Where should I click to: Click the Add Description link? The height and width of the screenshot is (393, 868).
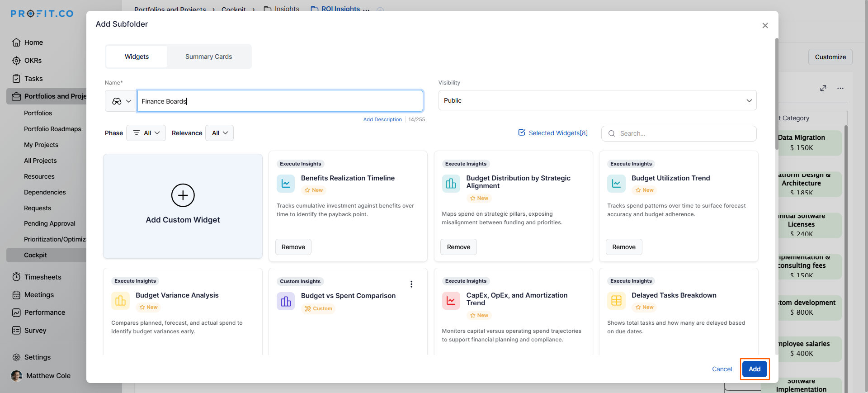point(382,119)
